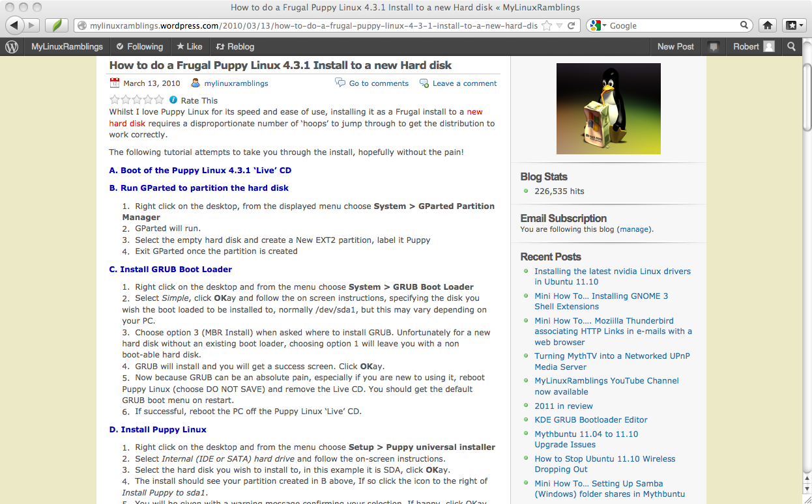The image size is (812, 504).
Task: Expand URL history dropdown arrow
Action: [559, 26]
